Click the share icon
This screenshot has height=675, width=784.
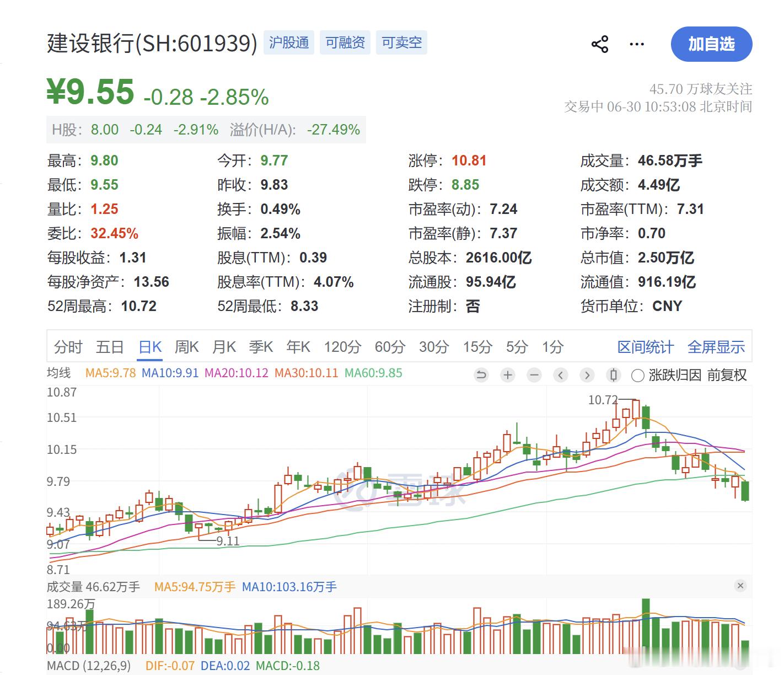600,44
